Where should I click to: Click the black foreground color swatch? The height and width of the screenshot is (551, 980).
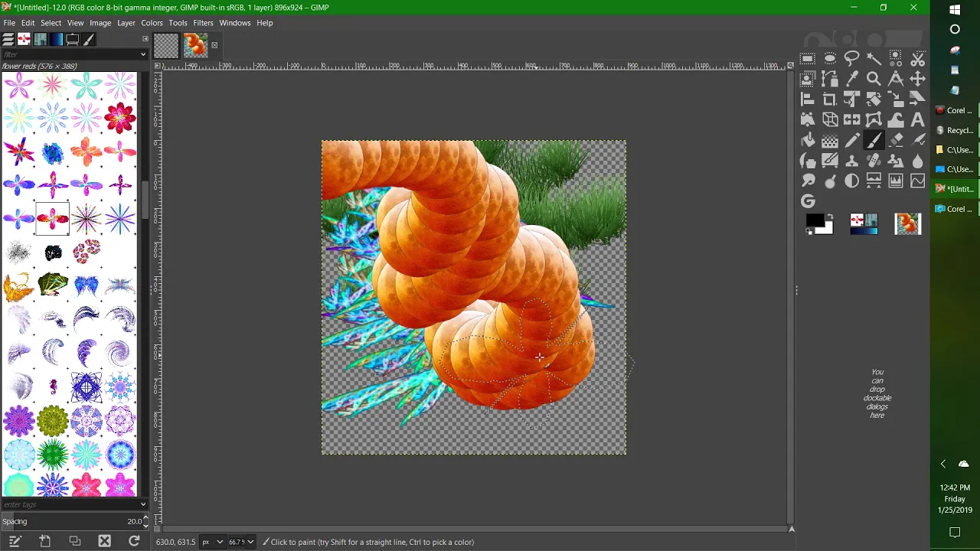[814, 220]
